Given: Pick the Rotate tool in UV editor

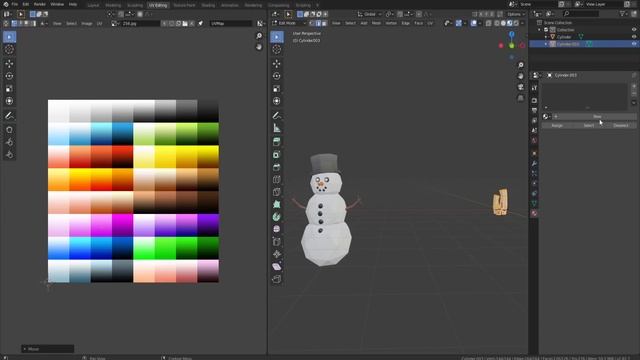Looking at the screenshot, I should (9, 76).
